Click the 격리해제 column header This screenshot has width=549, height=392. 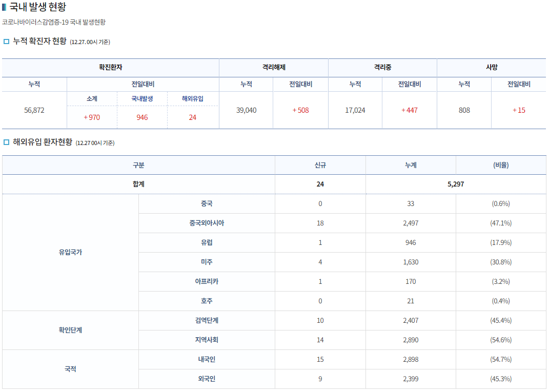[x=274, y=67]
